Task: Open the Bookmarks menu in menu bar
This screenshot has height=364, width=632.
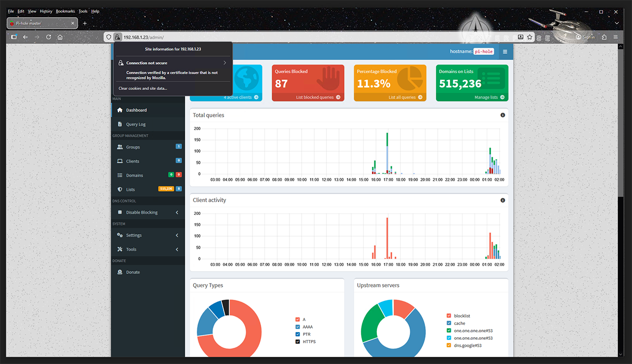Action: point(65,11)
